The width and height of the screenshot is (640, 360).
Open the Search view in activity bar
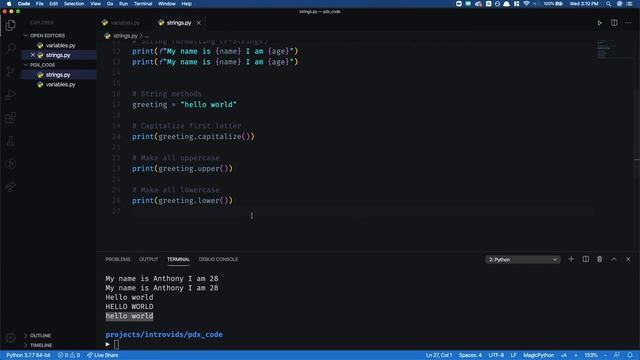(11, 48)
